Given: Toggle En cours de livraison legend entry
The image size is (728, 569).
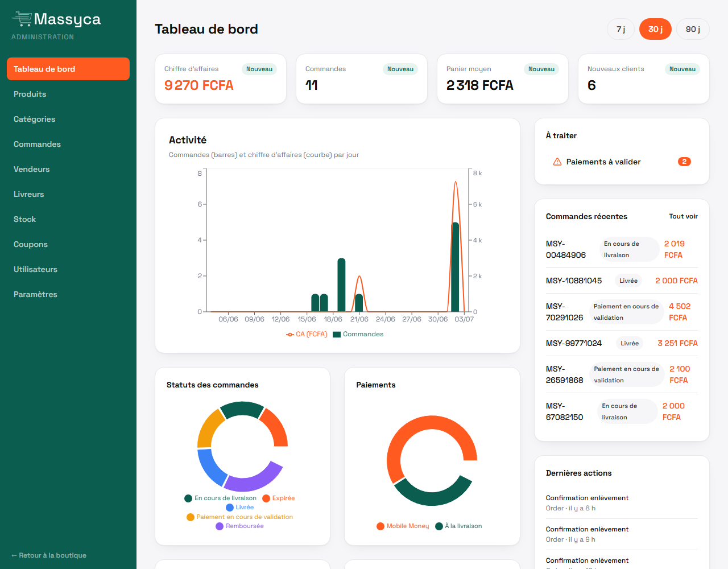Looking at the screenshot, I should pyautogui.click(x=220, y=498).
